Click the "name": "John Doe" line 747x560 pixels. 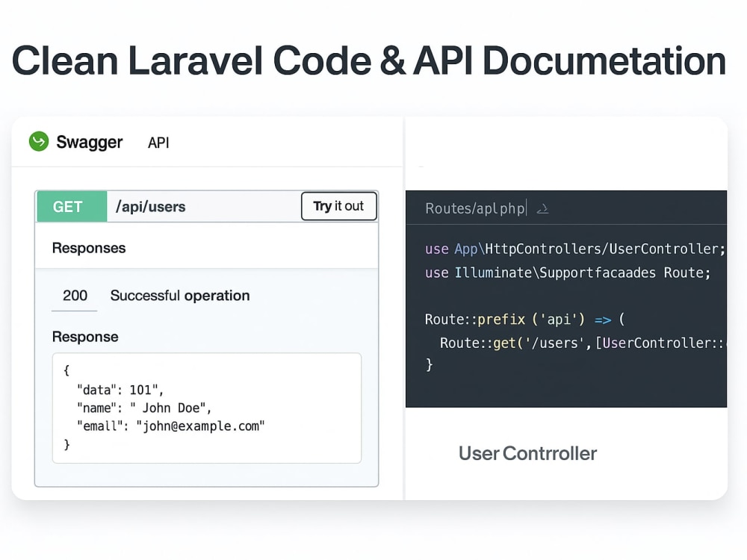(144, 408)
